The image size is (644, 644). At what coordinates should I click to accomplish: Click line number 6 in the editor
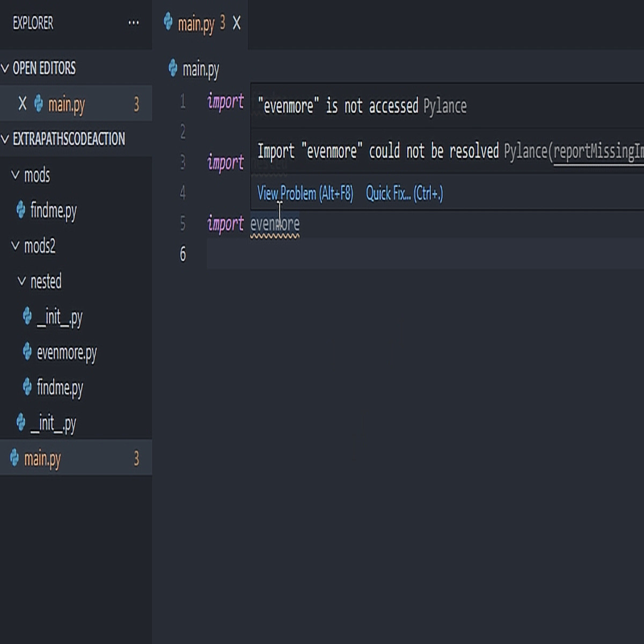pyautogui.click(x=183, y=255)
